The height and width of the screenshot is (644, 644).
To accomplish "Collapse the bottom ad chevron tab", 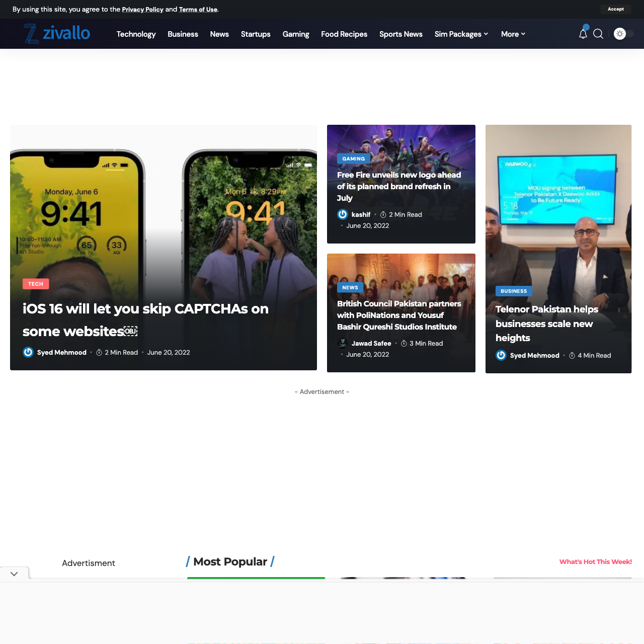I will [x=14, y=574].
